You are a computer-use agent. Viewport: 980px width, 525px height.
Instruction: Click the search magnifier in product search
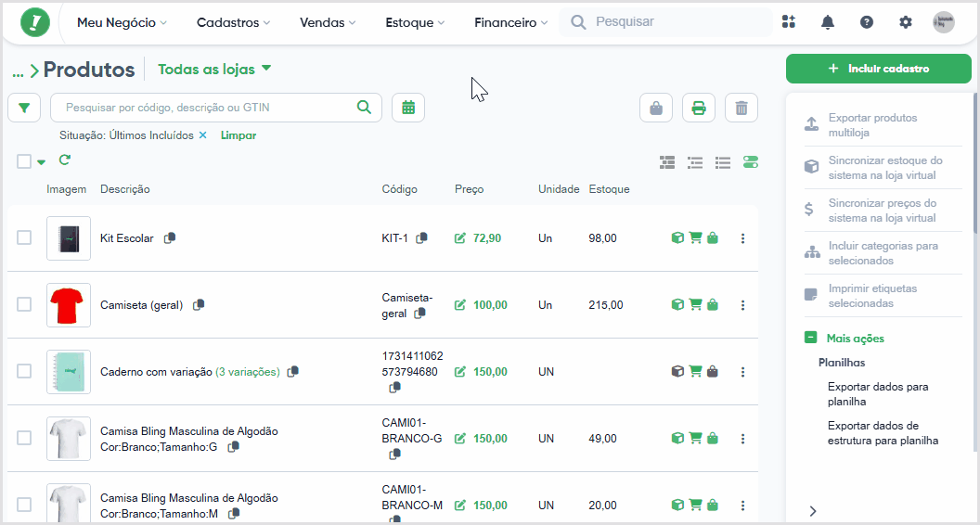364,107
